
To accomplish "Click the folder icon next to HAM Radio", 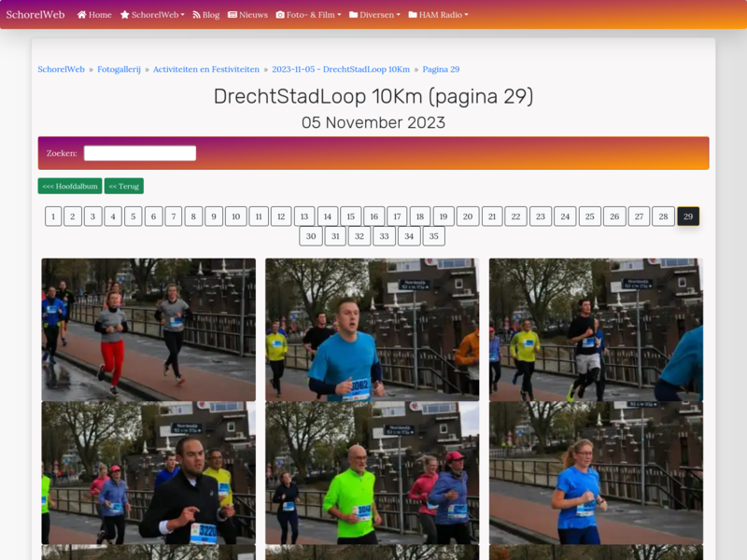I will click(413, 15).
